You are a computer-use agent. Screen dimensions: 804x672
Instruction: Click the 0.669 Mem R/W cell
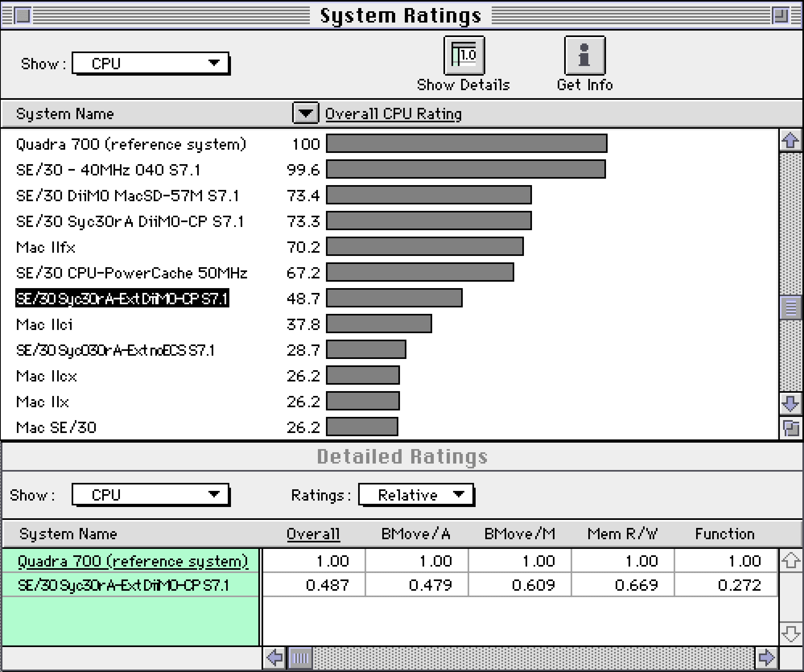coord(623,585)
